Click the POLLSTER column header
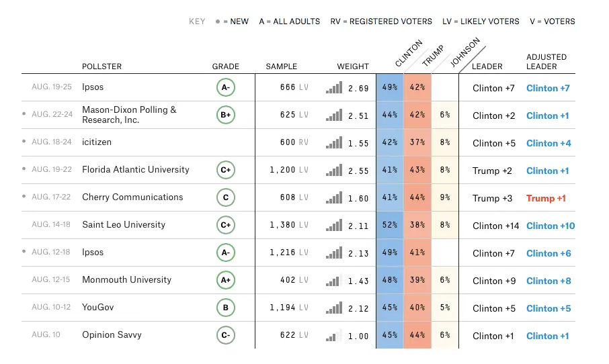Image resolution: width=609 pixels, height=364 pixels. [101, 66]
